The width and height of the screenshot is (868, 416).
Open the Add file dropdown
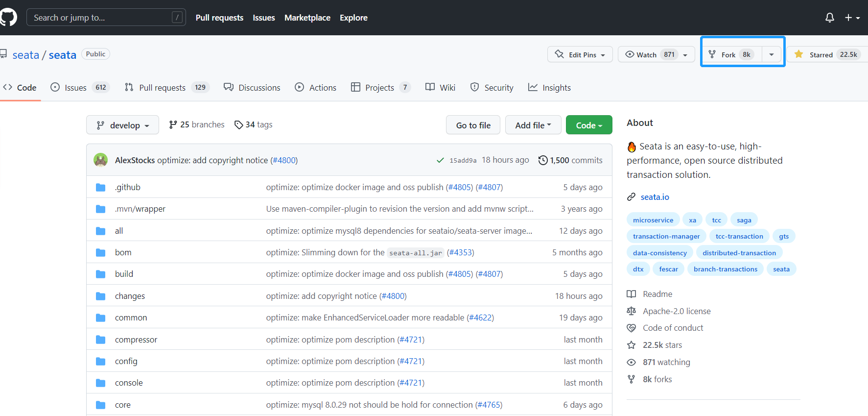click(x=533, y=125)
